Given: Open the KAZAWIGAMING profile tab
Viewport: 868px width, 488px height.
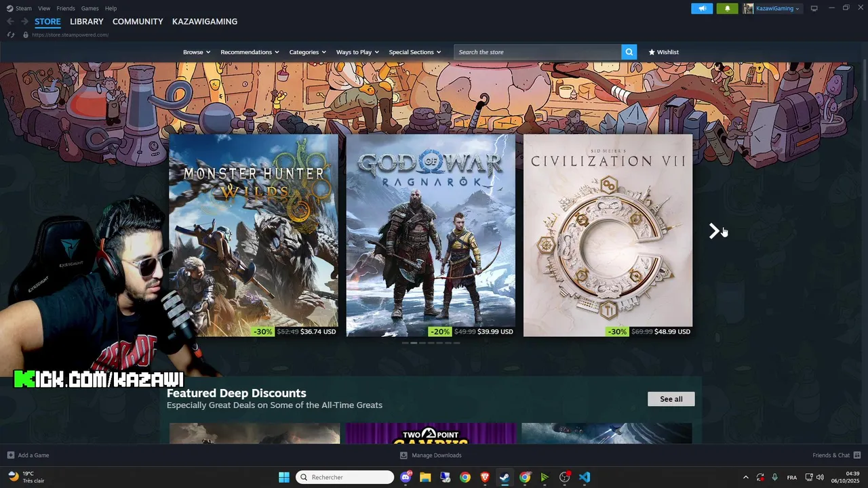Looking at the screenshot, I should tap(205, 22).
